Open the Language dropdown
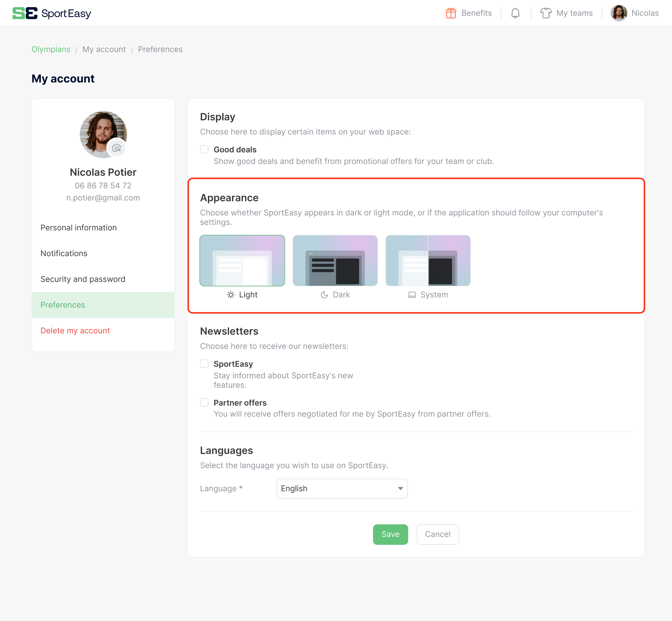 point(342,488)
